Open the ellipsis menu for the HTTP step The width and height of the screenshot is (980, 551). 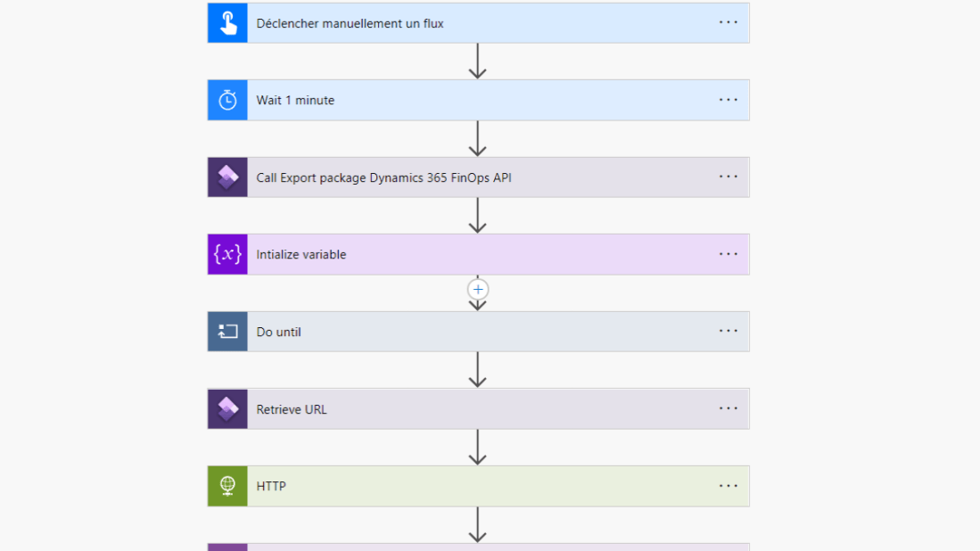click(x=729, y=486)
